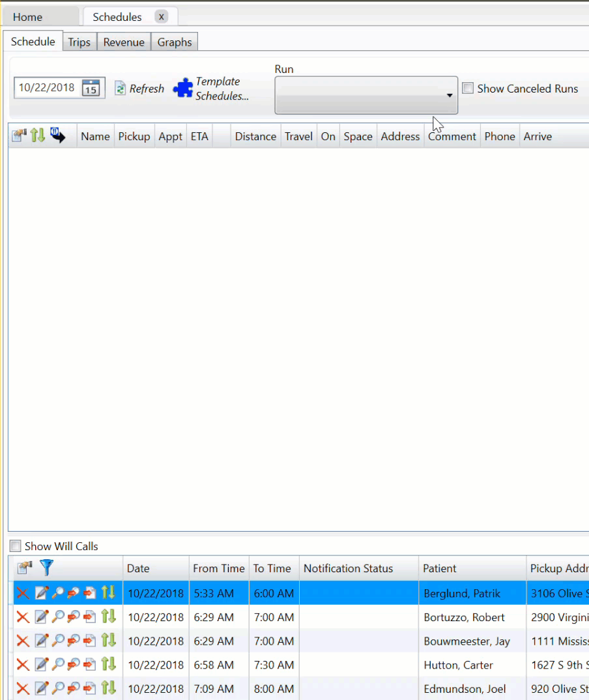The image size is (589, 700).
Task: Click the funnel filter icon in trips grid
Action: (46, 568)
